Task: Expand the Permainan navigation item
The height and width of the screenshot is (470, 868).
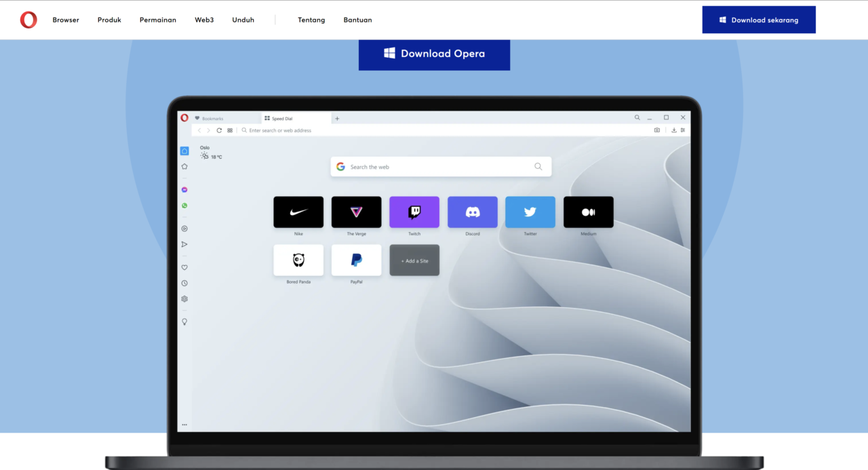Action: (158, 20)
